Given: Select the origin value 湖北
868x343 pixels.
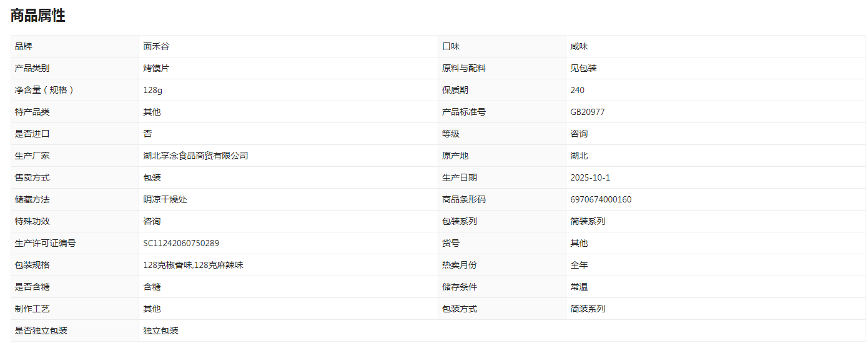Looking at the screenshot, I should (x=579, y=156).
